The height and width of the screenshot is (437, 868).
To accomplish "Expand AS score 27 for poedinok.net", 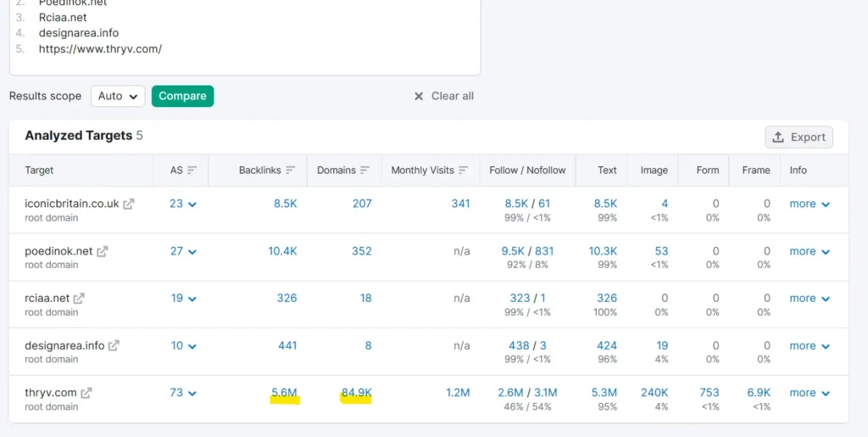I will click(x=183, y=251).
